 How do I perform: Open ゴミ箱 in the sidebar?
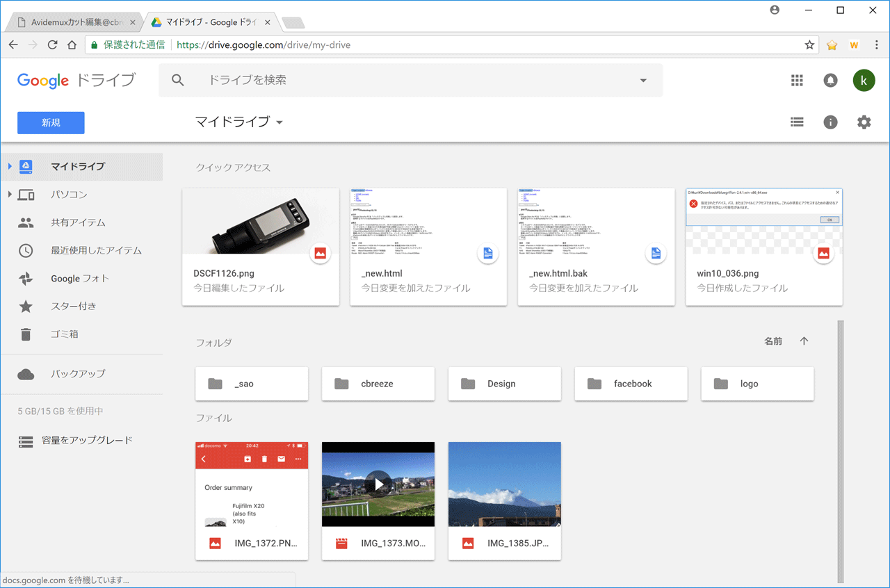[x=65, y=334]
